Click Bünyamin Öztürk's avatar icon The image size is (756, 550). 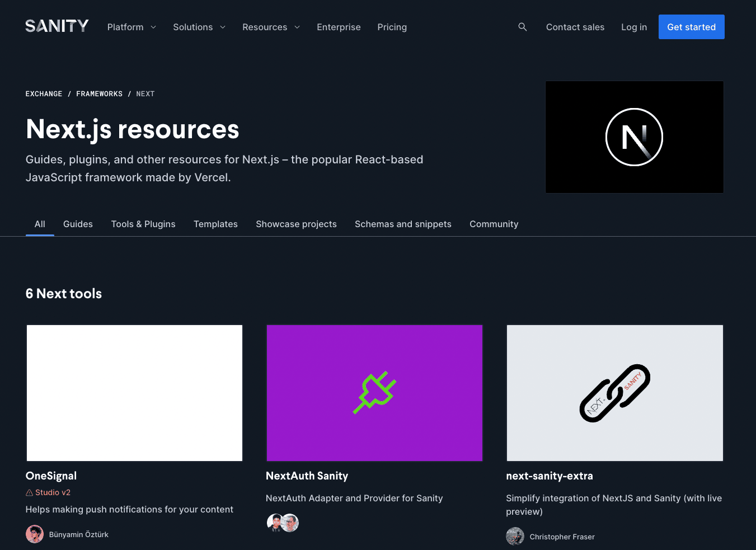pos(34,534)
